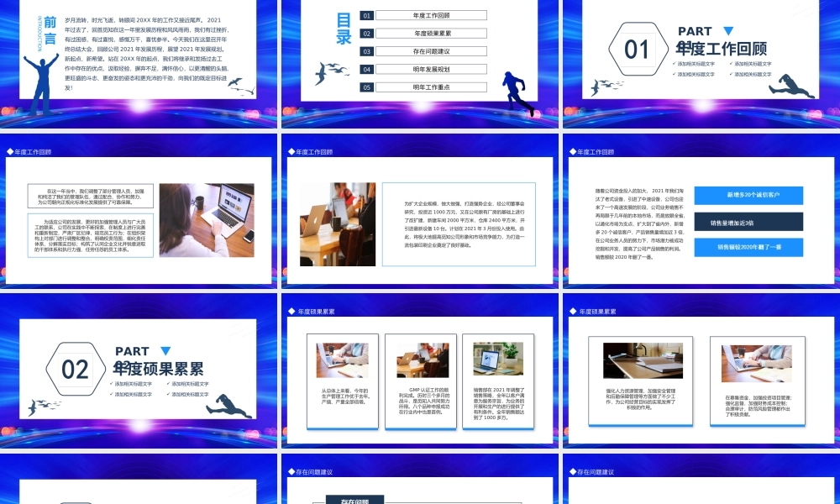Click the photo of woman using laptop
This screenshot has width=840, height=504.
coord(207,220)
